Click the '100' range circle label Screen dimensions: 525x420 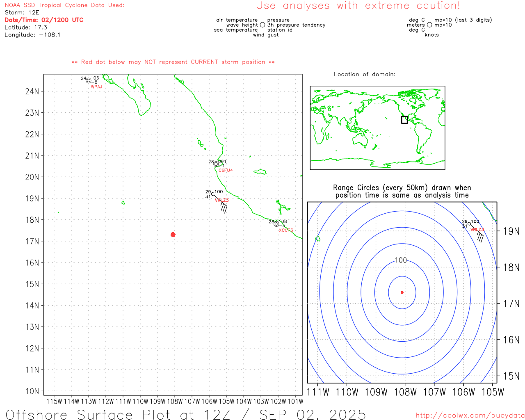pos(401,260)
